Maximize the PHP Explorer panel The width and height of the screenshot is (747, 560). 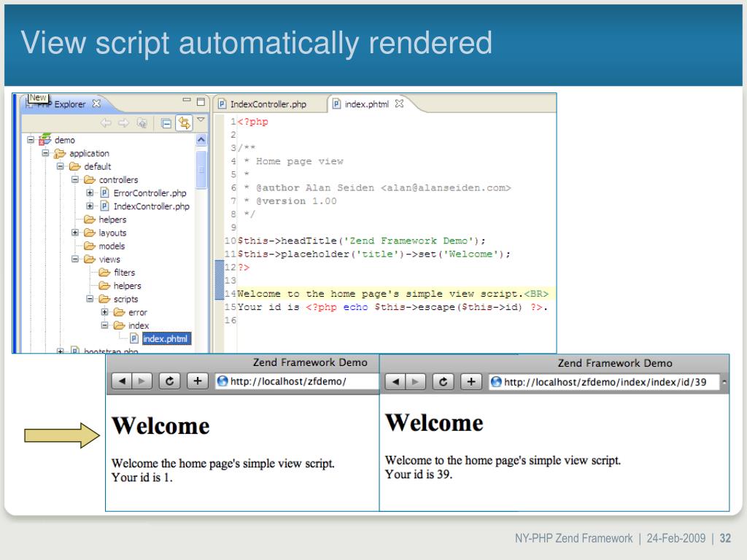point(201,101)
